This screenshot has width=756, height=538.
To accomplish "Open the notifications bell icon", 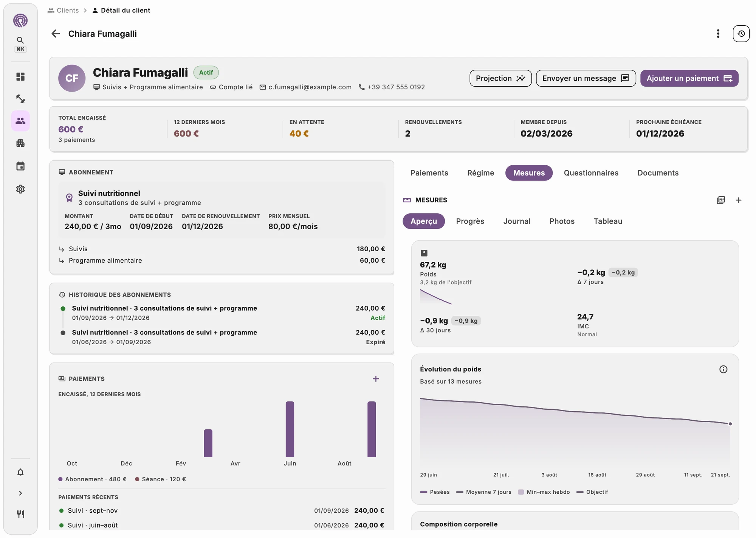I will [x=20, y=472].
